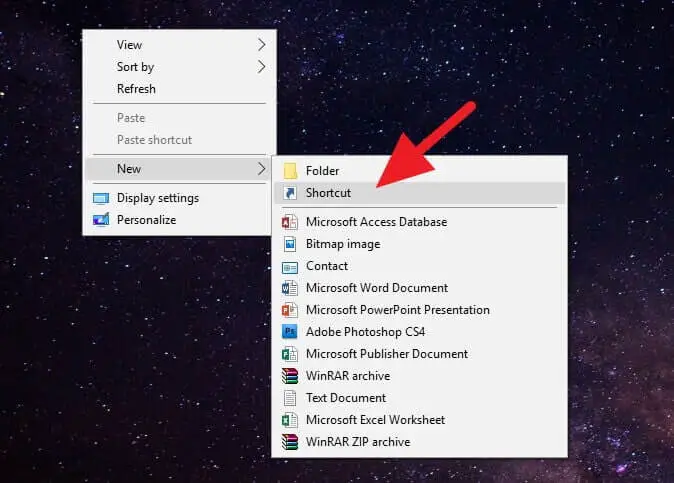674x483 pixels.
Task: Choose Refresh from the context menu
Action: tap(179, 89)
